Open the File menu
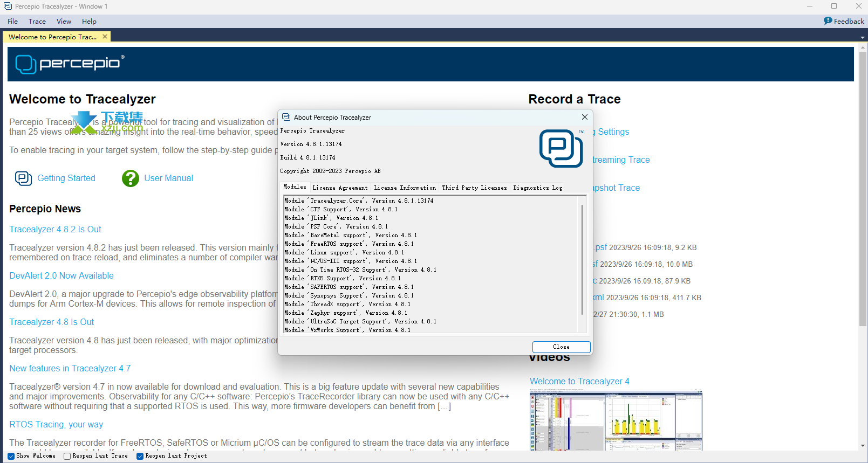The height and width of the screenshot is (463, 868). pyautogui.click(x=13, y=22)
